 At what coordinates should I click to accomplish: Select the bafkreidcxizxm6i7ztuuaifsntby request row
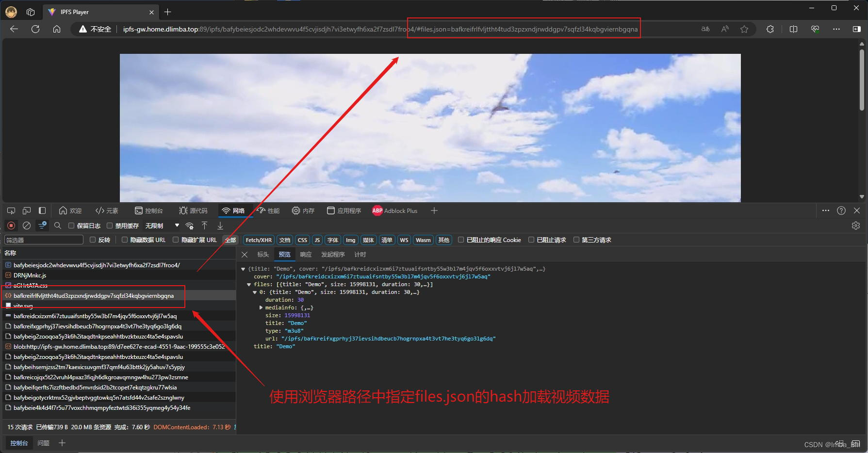point(119,316)
